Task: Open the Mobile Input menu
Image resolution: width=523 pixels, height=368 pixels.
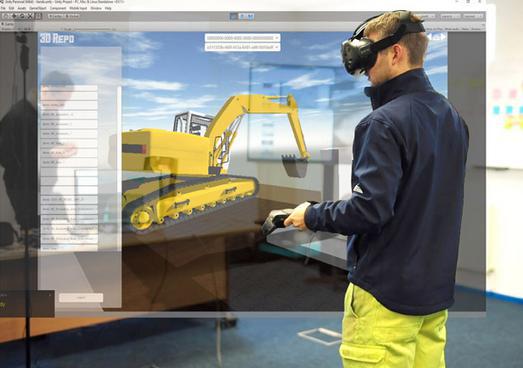Action: point(78,8)
